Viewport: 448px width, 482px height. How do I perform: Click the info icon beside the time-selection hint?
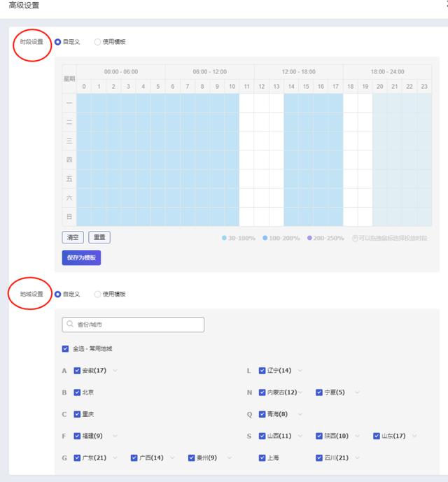click(x=355, y=238)
